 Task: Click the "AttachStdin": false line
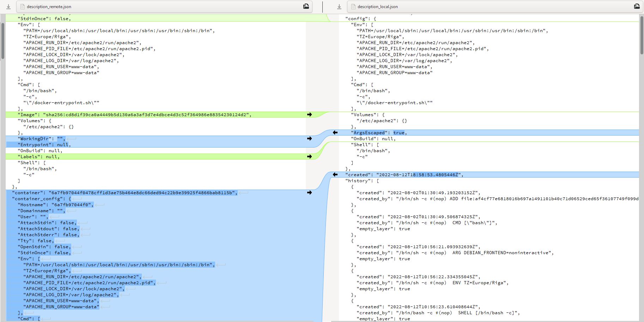click(47, 223)
